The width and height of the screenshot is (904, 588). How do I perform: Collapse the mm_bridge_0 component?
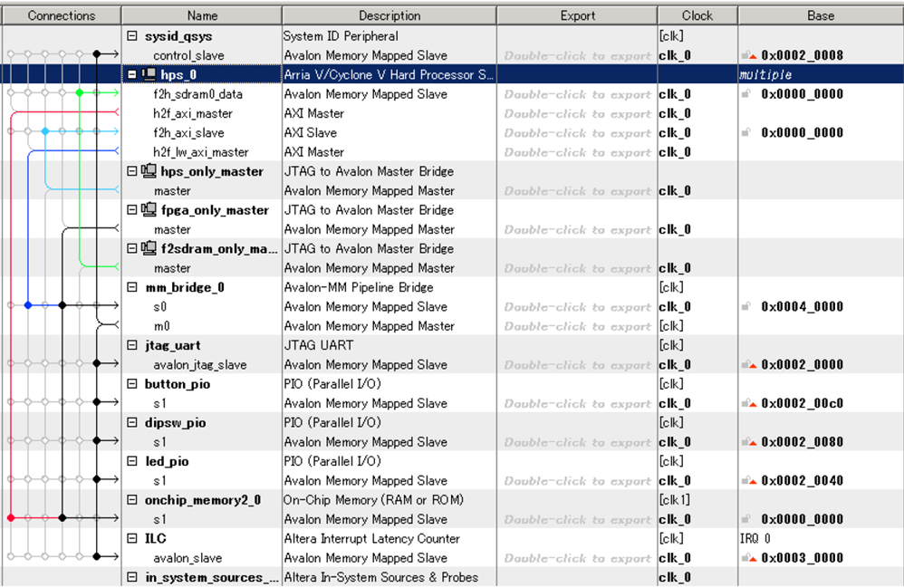(132, 287)
